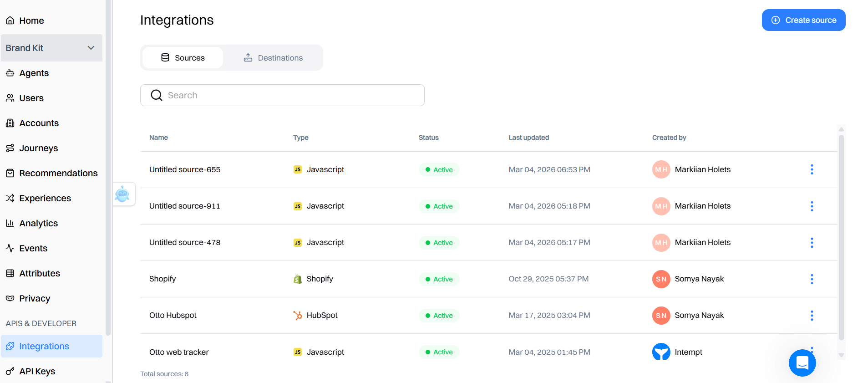
Task: Open three-dot menu for Untitled source-911
Action: point(812,206)
